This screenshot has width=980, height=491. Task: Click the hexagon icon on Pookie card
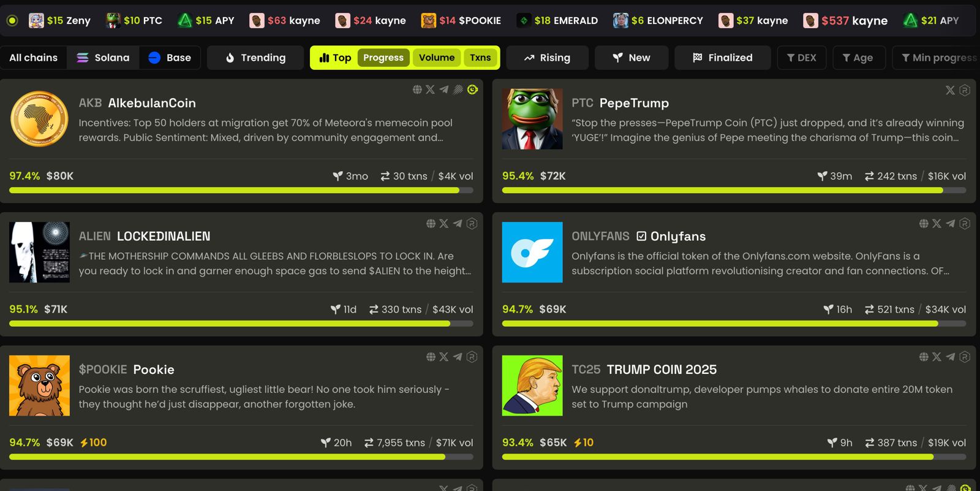472,357
